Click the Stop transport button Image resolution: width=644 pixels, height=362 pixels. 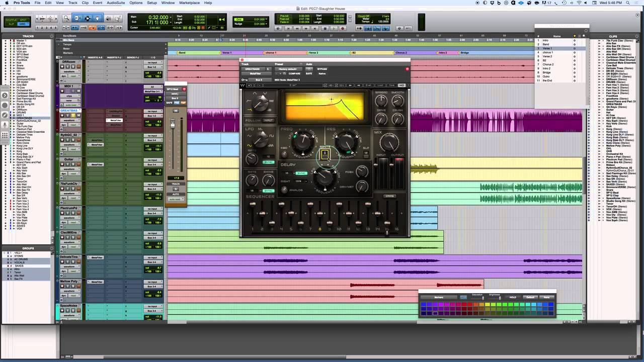point(325,29)
